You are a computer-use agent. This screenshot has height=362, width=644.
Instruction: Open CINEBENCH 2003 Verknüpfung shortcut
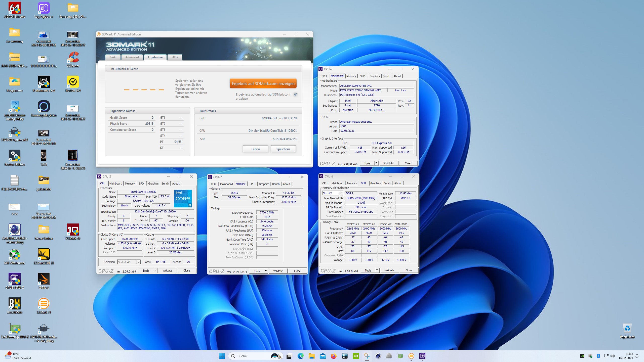(15, 234)
